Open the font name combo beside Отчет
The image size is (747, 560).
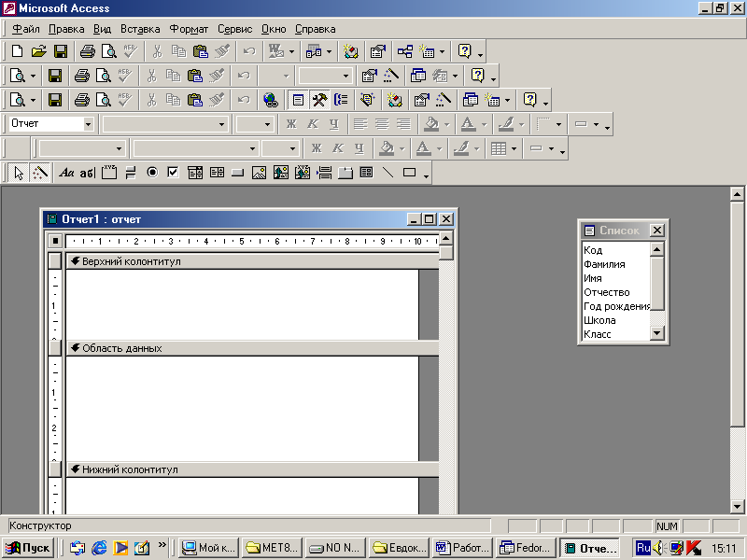pyautogui.click(x=165, y=124)
